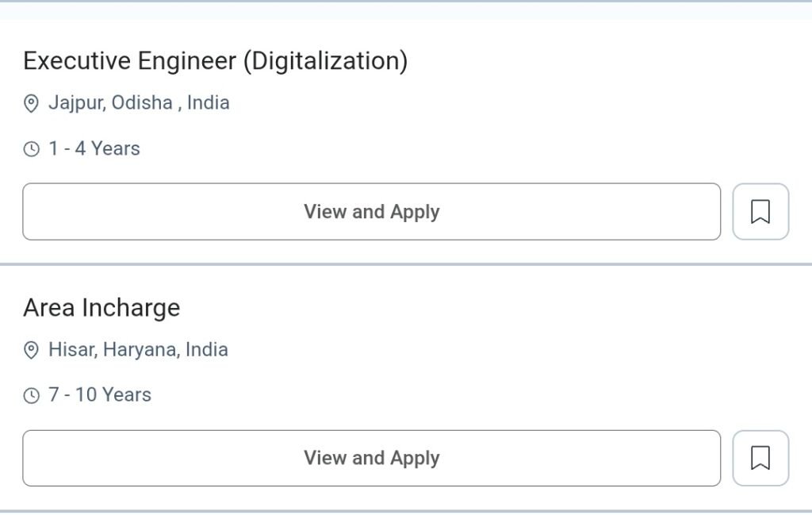Click the 7 - 10 Years experience label

click(x=100, y=395)
